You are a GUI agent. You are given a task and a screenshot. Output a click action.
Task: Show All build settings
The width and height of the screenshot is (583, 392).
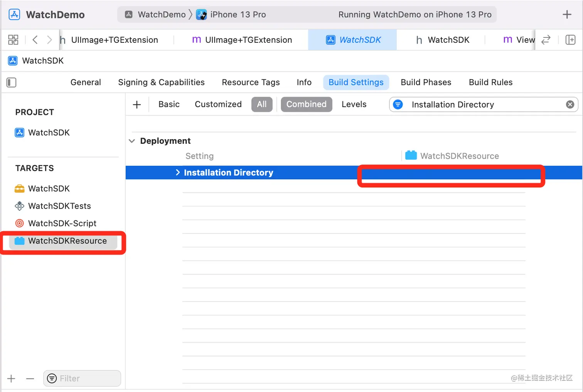[x=262, y=104]
